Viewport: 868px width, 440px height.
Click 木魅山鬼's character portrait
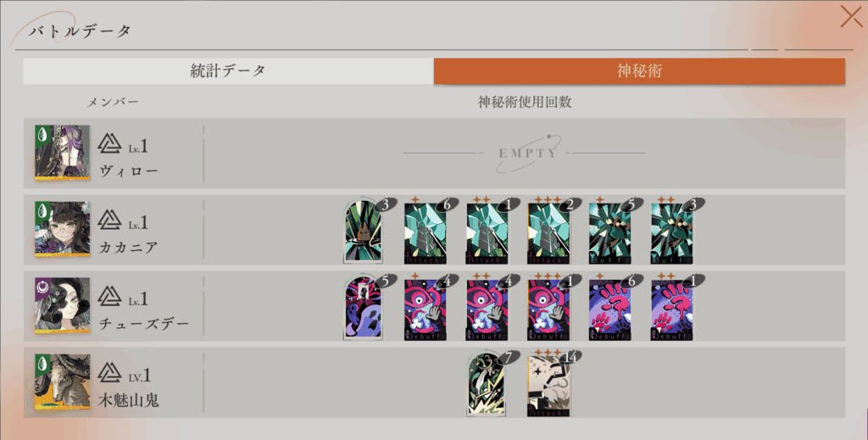click(x=63, y=382)
